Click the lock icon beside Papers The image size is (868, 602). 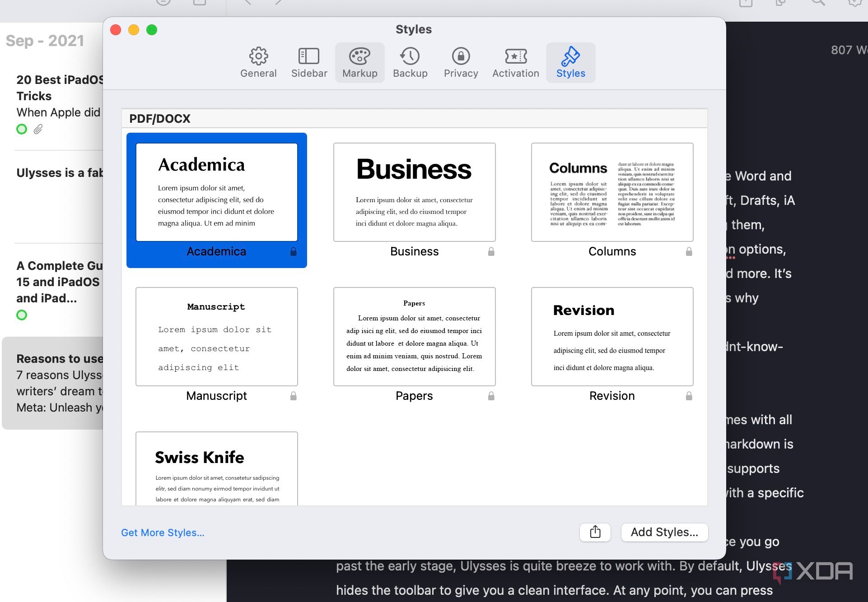(x=491, y=396)
